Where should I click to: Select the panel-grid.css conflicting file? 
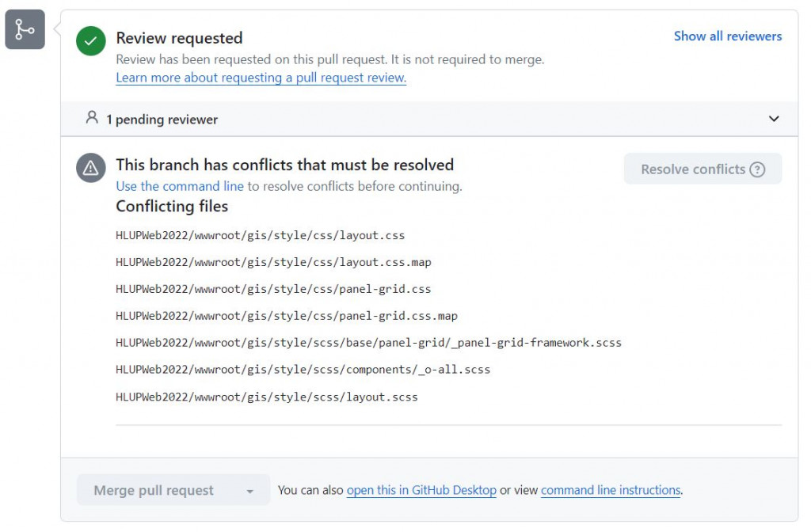(273, 289)
